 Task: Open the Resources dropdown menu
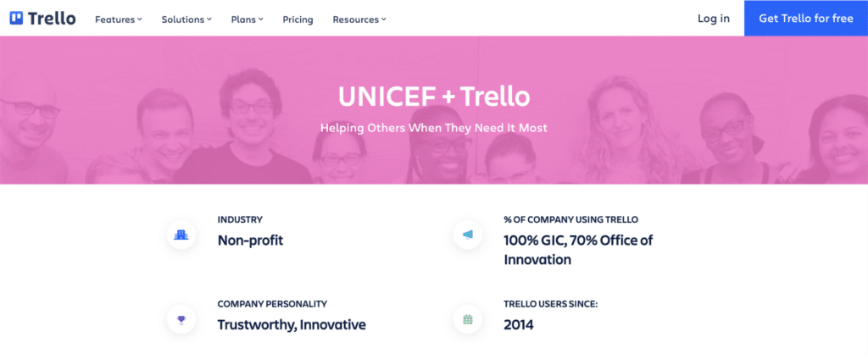(359, 19)
